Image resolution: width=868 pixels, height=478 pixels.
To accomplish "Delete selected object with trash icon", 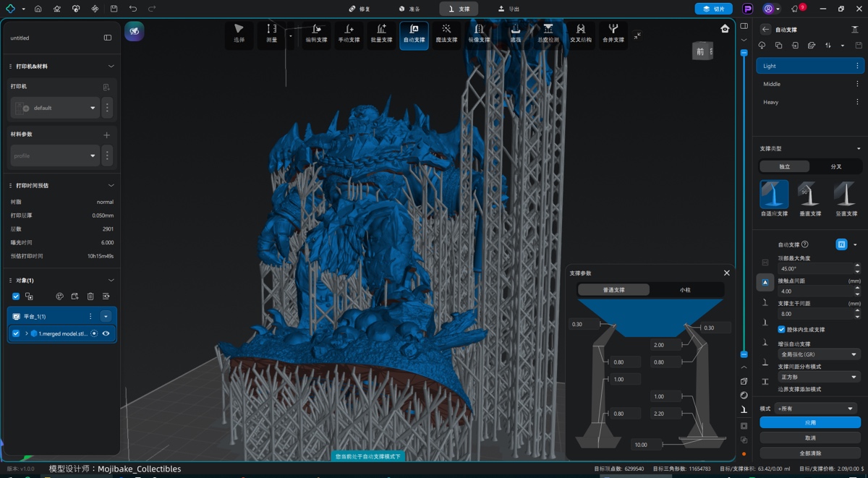I will pyautogui.click(x=90, y=296).
